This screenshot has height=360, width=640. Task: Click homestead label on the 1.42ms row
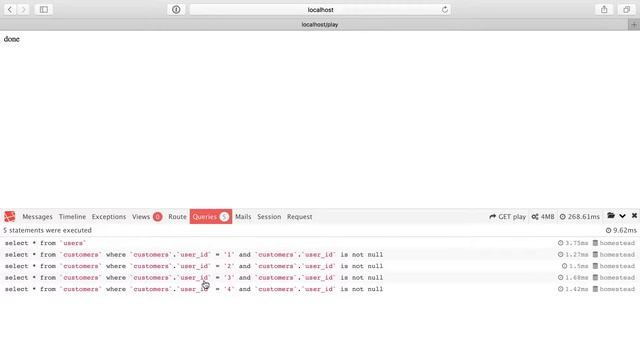click(x=614, y=289)
